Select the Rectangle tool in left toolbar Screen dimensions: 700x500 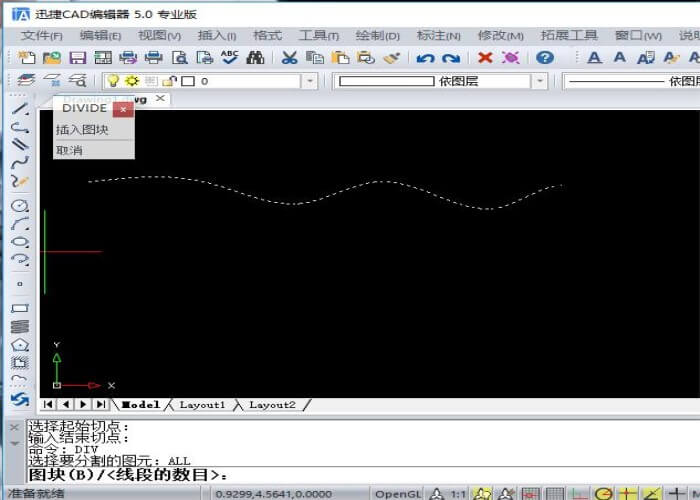click(x=19, y=308)
